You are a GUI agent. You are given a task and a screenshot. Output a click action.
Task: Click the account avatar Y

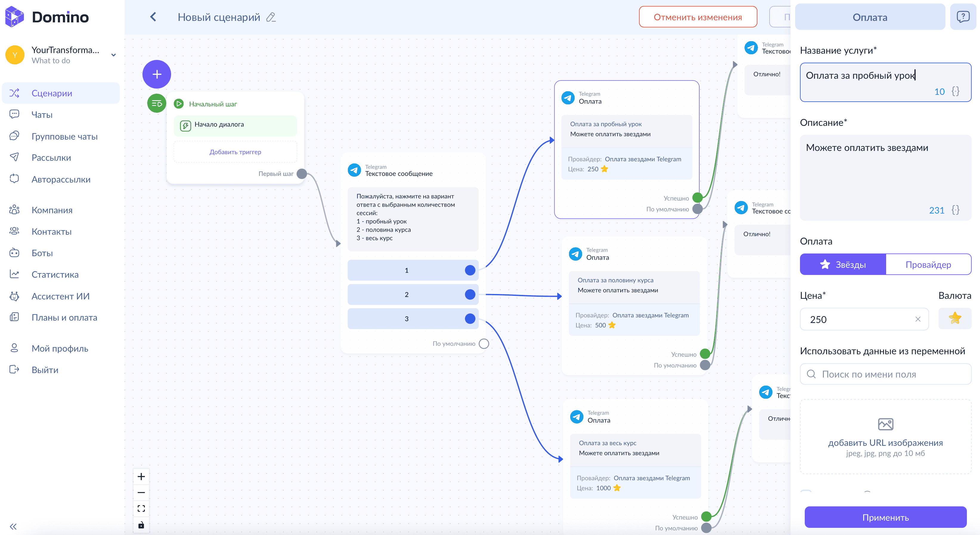(15, 55)
